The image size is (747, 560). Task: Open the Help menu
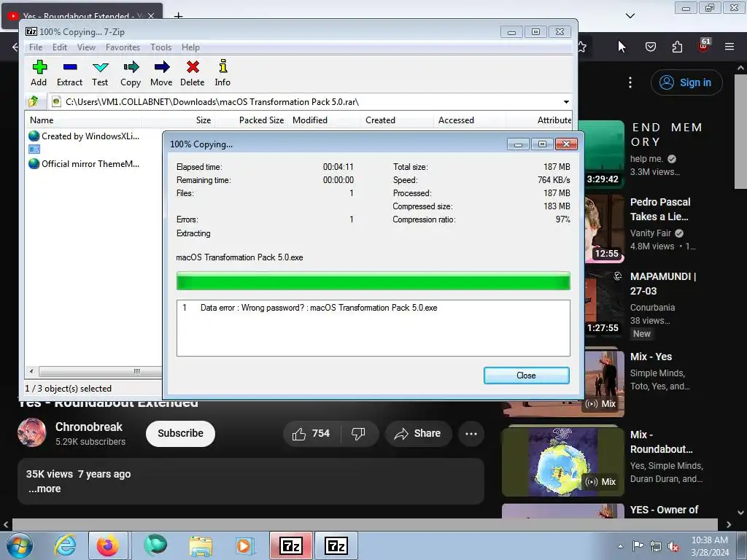pos(190,47)
